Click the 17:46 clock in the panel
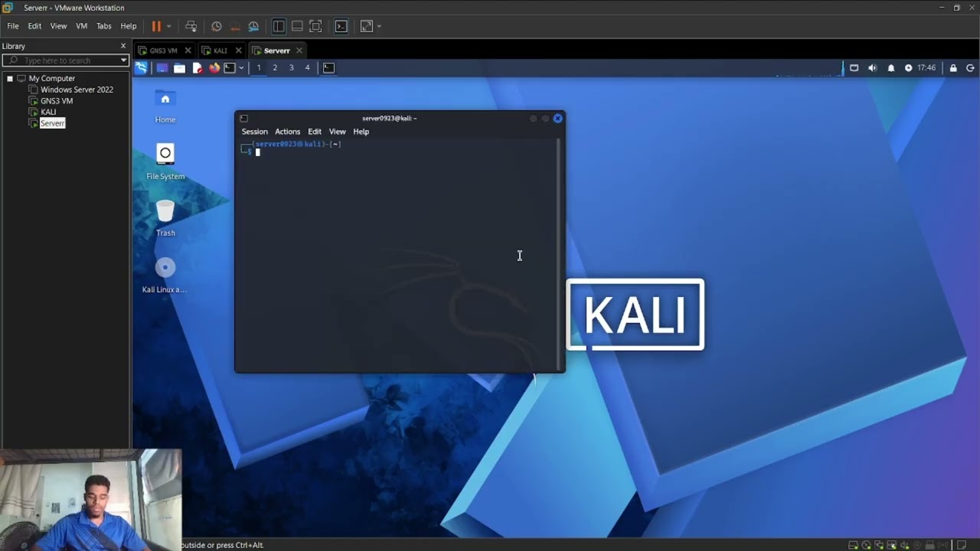This screenshot has width=980, height=551. 926,68
